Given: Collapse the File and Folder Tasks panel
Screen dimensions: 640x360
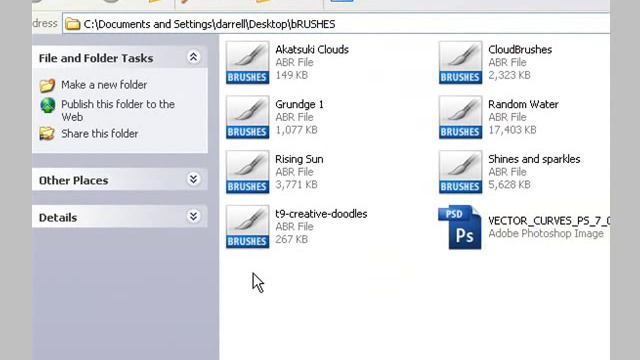Looking at the screenshot, I should tap(193, 57).
